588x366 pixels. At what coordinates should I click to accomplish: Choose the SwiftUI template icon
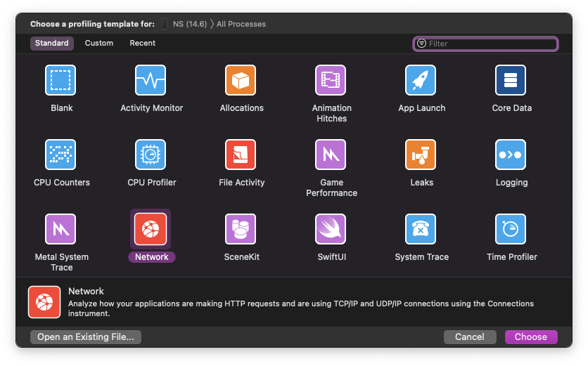click(x=331, y=229)
